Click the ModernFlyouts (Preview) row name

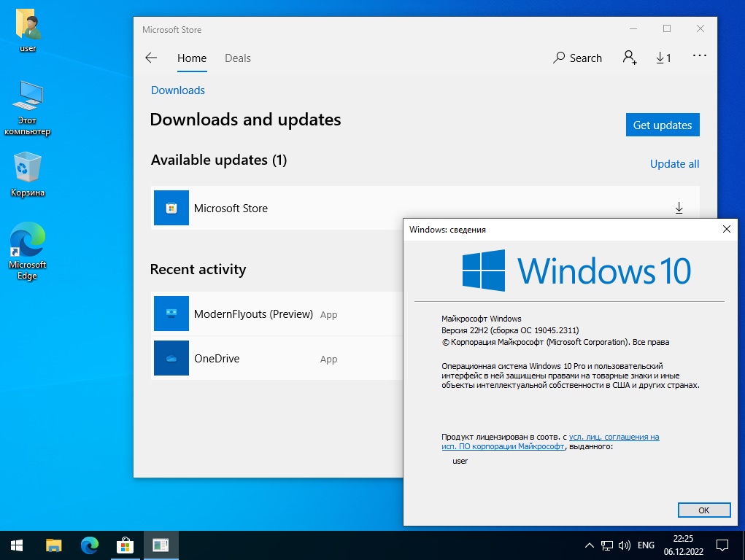[x=253, y=314]
